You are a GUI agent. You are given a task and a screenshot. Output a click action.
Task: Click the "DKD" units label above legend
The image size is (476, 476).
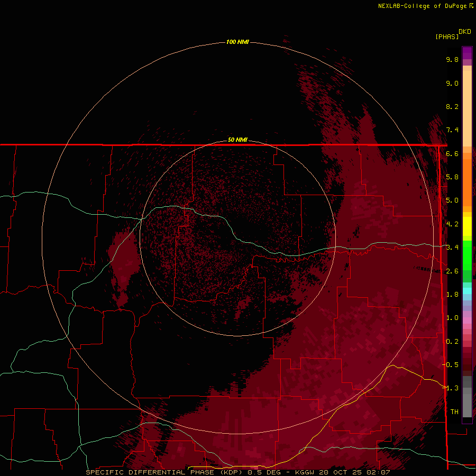(x=465, y=32)
